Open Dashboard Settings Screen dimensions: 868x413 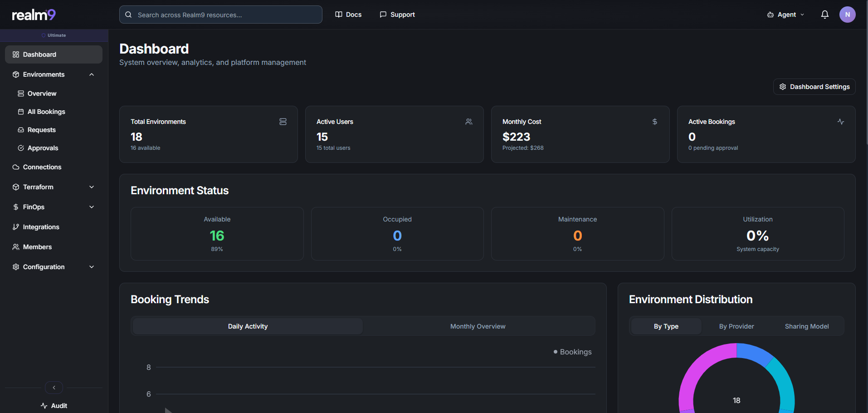[x=814, y=87]
